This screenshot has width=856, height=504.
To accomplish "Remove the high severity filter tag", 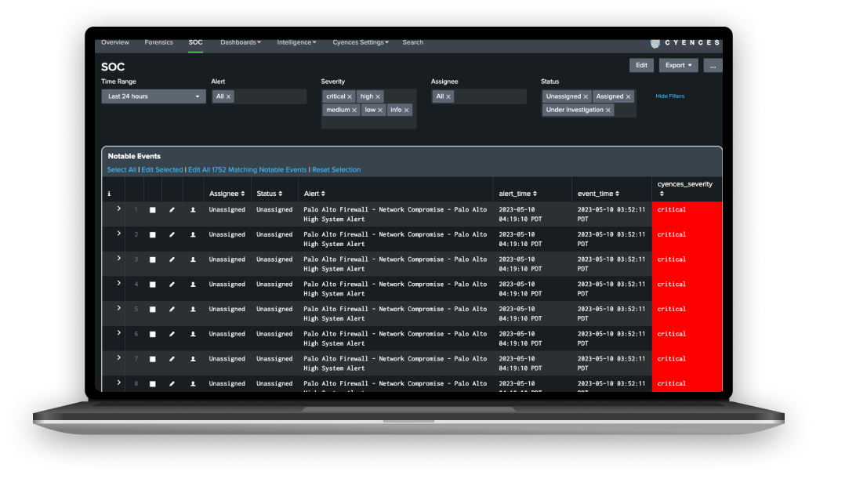I will (x=378, y=96).
